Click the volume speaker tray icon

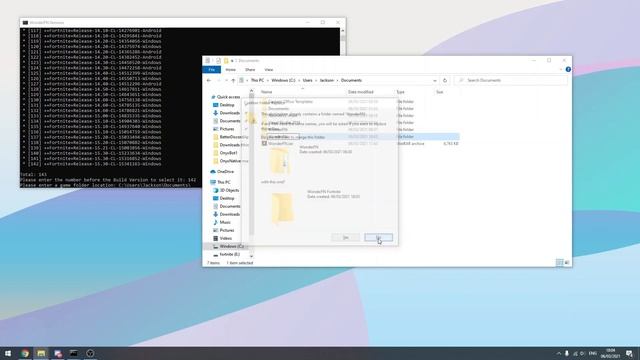tap(582, 353)
